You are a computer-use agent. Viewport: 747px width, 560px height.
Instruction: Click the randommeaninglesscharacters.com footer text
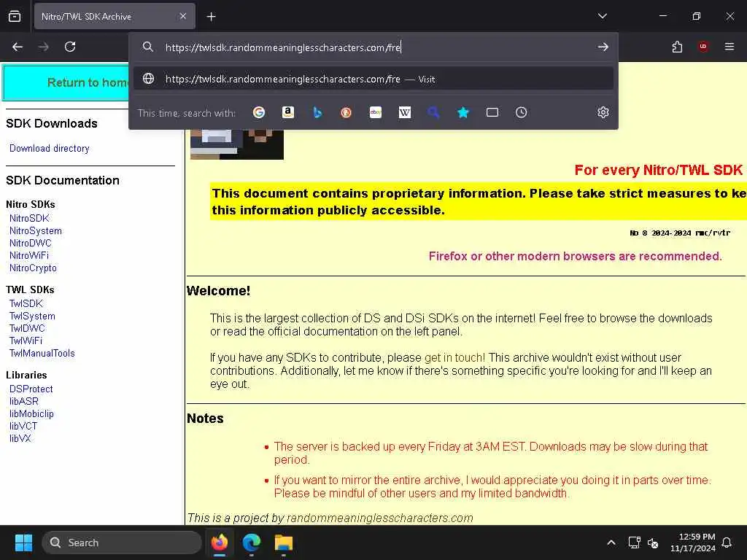pyautogui.click(x=379, y=518)
